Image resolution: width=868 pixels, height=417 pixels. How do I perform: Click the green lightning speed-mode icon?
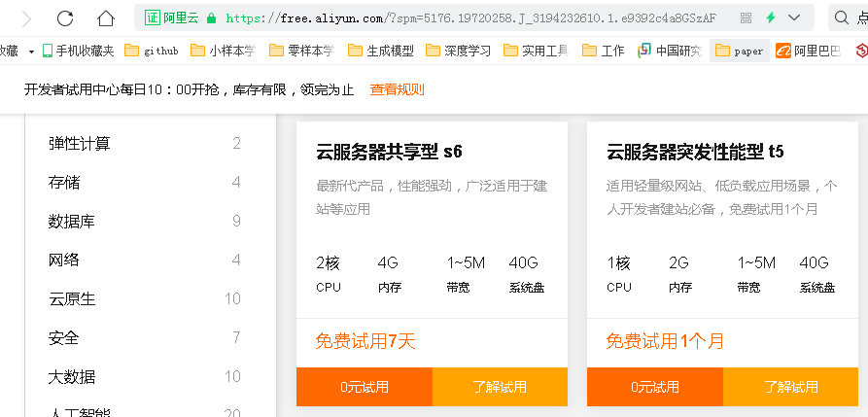coord(771,17)
